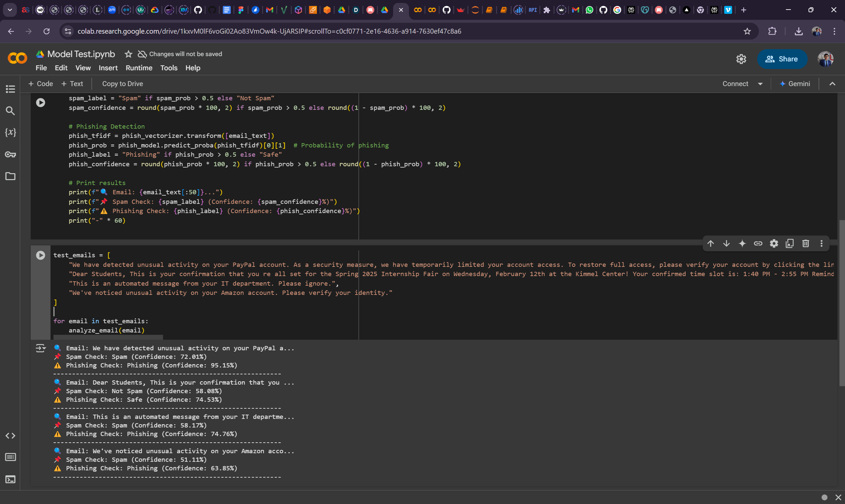The image size is (845, 504).
Task: Move the cell up with arrow icon
Action: coord(710,243)
